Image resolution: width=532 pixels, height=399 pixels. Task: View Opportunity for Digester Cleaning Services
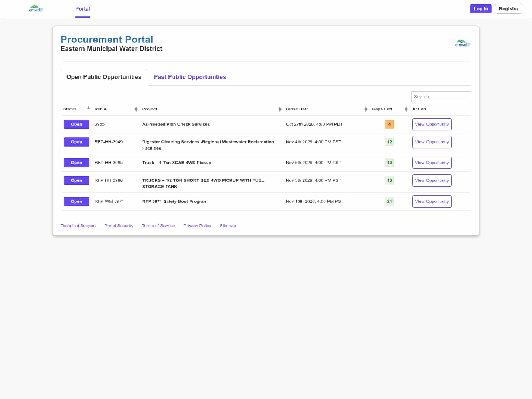432,142
